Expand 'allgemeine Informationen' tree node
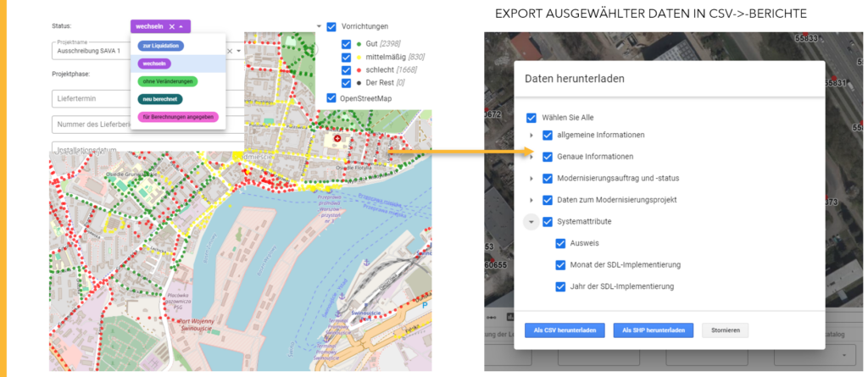Image resolution: width=868 pixels, height=377 pixels. [x=531, y=135]
